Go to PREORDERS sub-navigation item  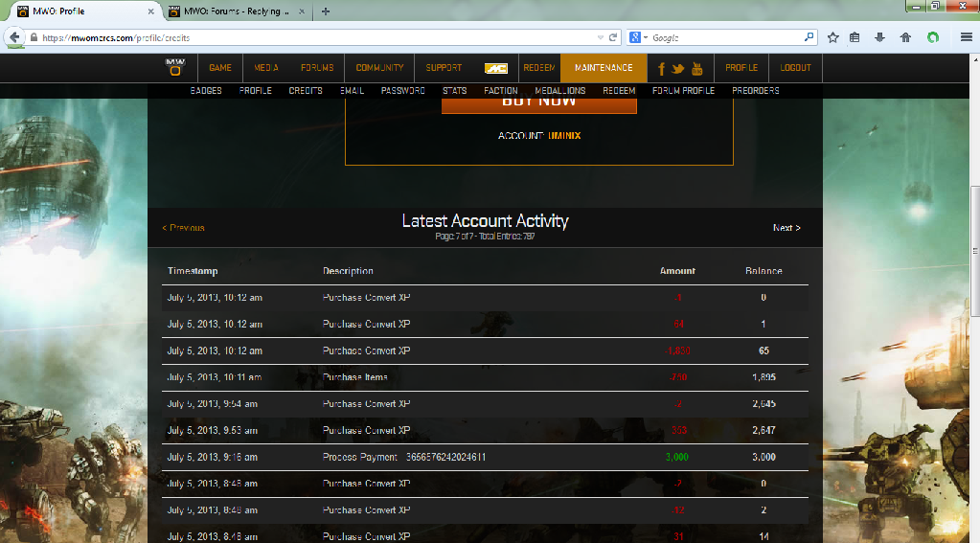[756, 91]
